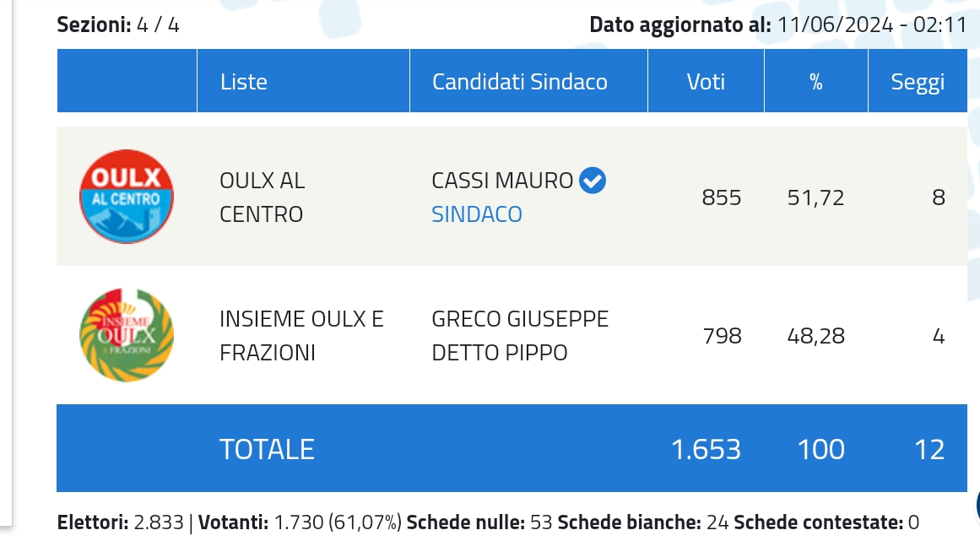The width and height of the screenshot is (980, 541).
Task: Select the 51,72 percentage value
Action: pos(816,197)
